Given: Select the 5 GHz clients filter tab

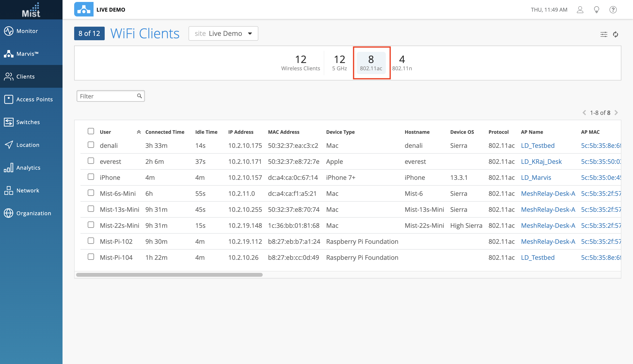Looking at the screenshot, I should click(x=339, y=63).
